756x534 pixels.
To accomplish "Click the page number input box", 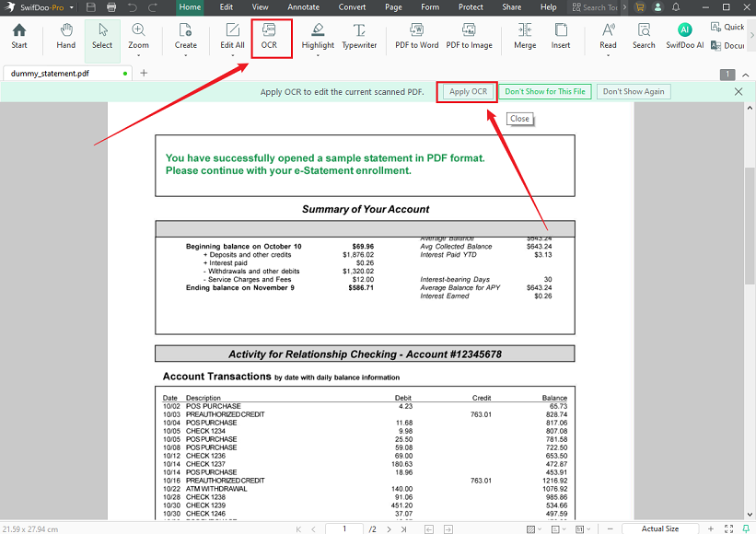I will click(x=344, y=528).
